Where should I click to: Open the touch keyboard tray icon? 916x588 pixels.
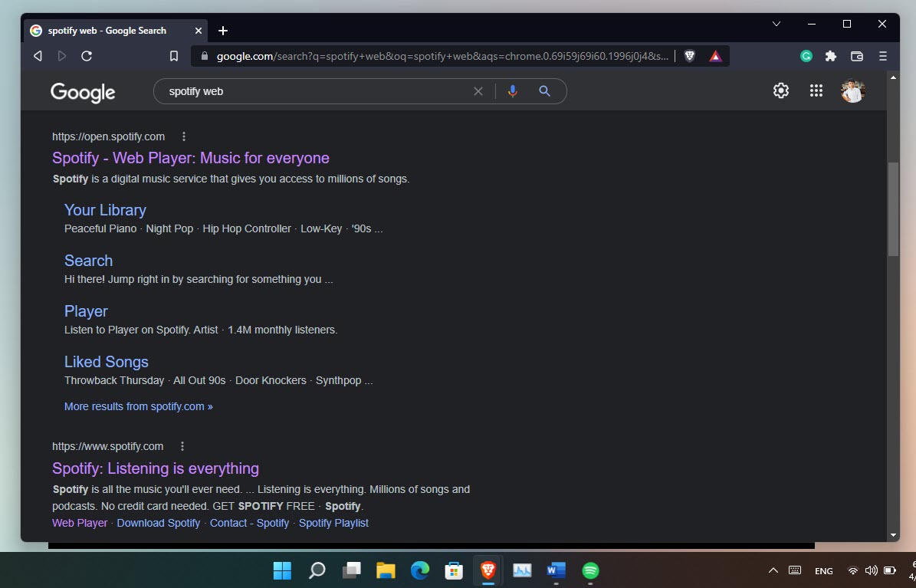click(x=794, y=570)
